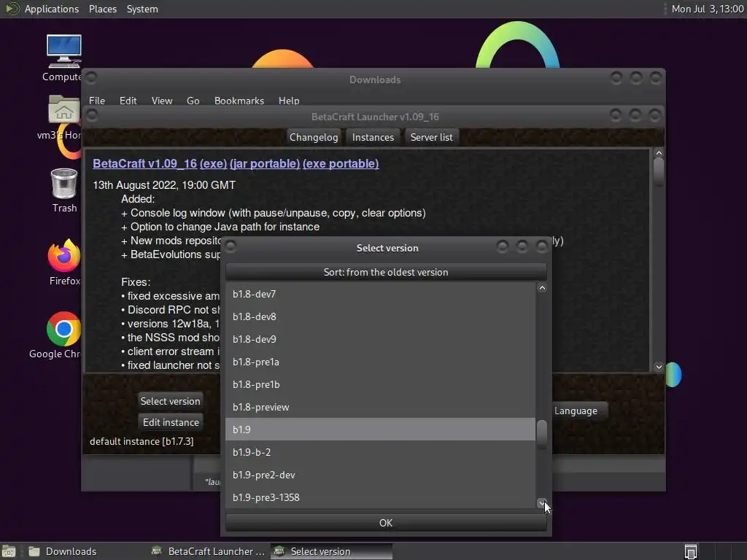The height and width of the screenshot is (560, 747).
Task: Switch to the Server list tab
Action: coord(432,137)
